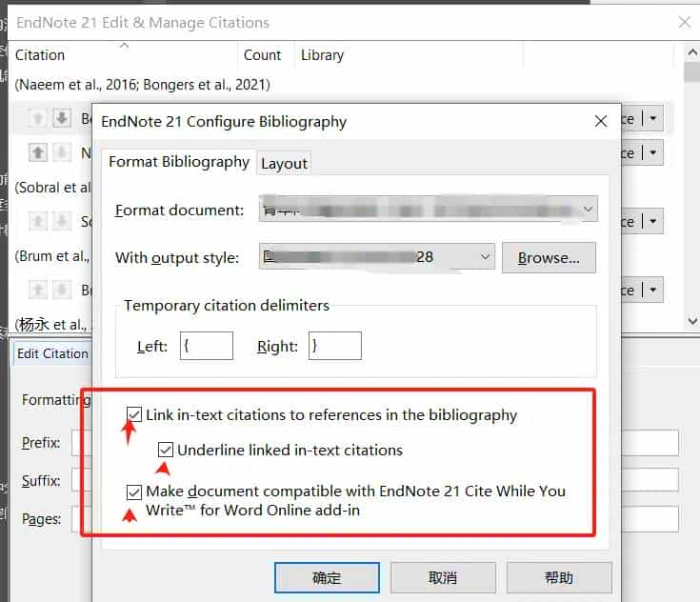700x602 pixels.
Task: Click into the Right delimiter field
Action: [x=335, y=346]
